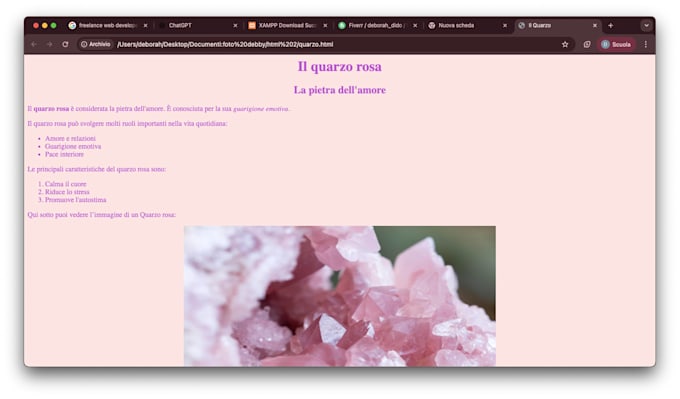The width and height of the screenshot is (680, 399).
Task: Click the 'La pietra dell'amore' subheading
Action: [x=340, y=90]
